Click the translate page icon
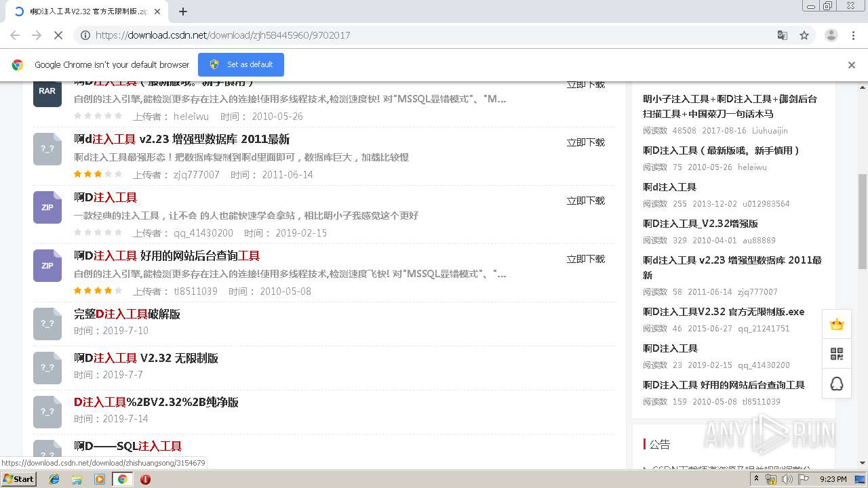Screen dimensions: 868x488 click(x=783, y=35)
